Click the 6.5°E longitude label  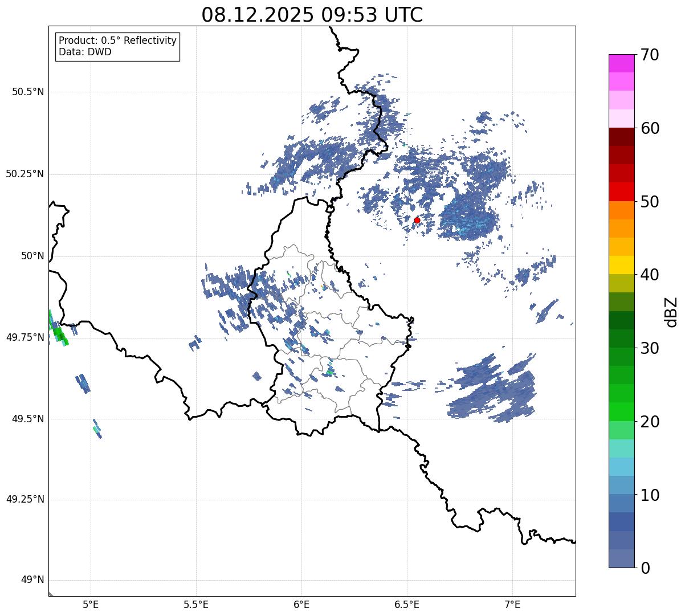(407, 604)
